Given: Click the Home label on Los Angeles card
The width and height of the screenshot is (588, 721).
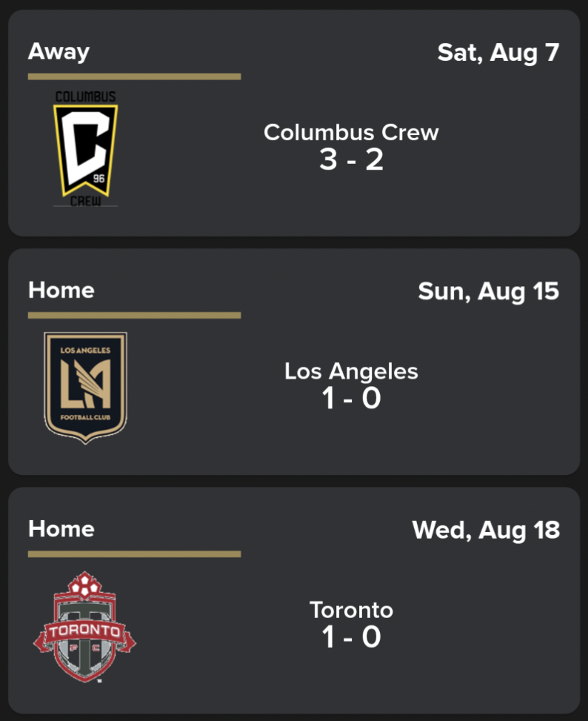Looking at the screenshot, I should point(62,290).
